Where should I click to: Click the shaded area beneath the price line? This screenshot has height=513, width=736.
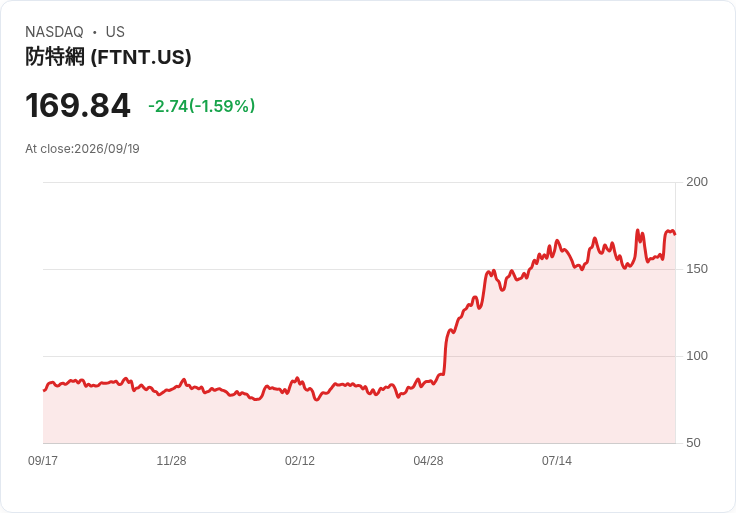tap(359, 418)
